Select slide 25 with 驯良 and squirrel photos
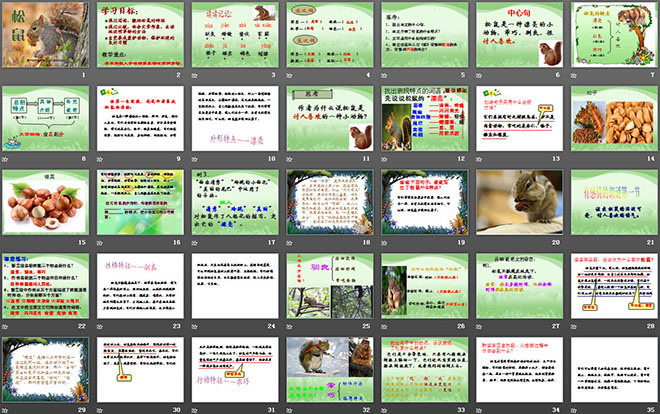Viewport: 660px width, 414px height. tap(330, 287)
